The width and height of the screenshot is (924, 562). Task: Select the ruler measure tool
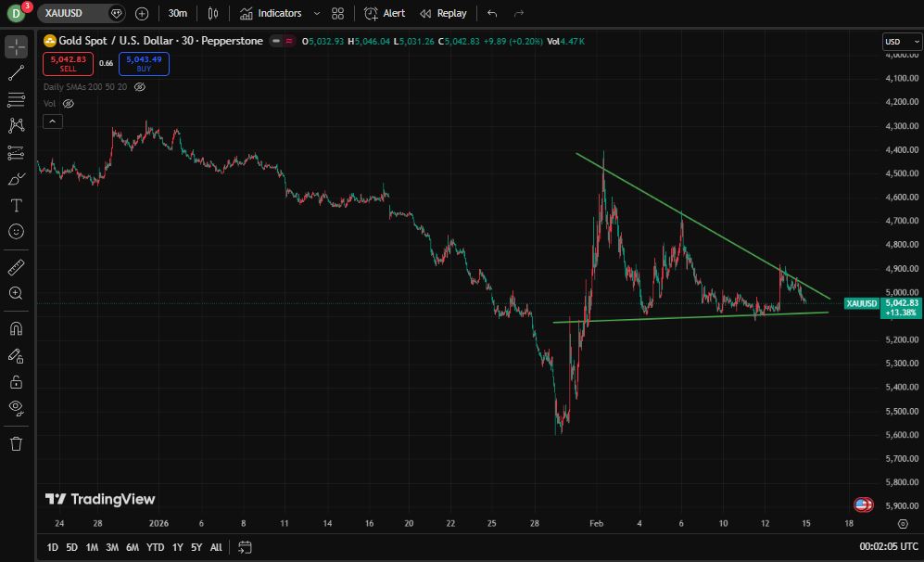[x=17, y=268]
